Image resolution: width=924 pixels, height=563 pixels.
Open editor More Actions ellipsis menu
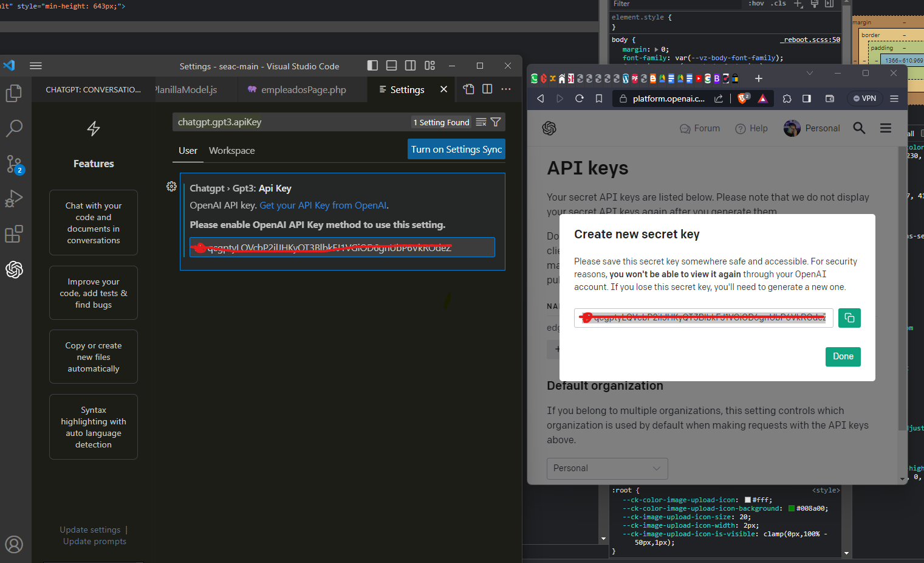pos(506,89)
